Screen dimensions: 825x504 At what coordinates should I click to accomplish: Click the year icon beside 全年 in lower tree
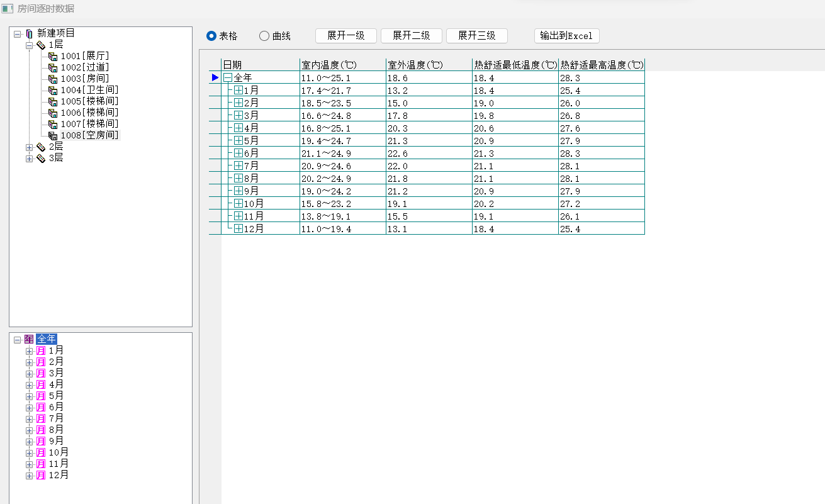tap(29, 339)
